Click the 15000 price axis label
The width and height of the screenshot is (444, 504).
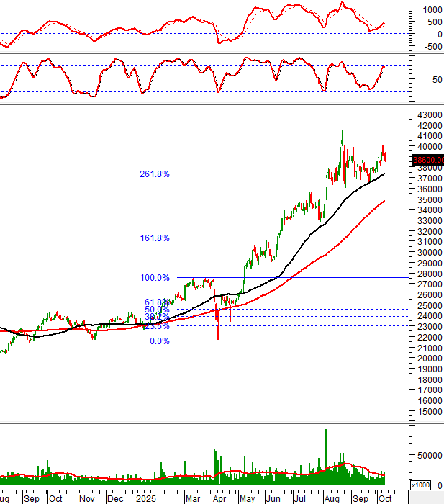tap(427, 412)
